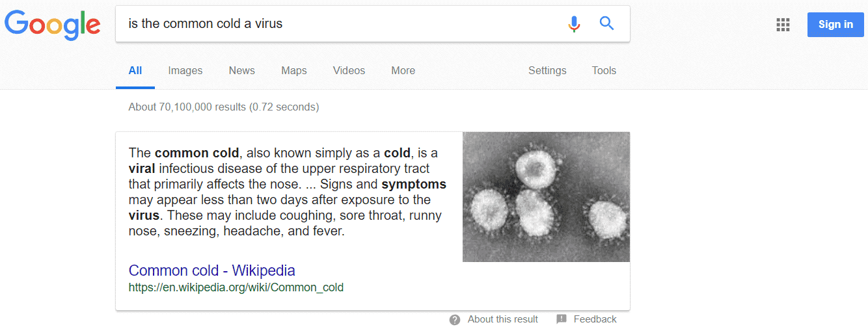Click the Feedback flag icon
This screenshot has width=868, height=329.
562,319
